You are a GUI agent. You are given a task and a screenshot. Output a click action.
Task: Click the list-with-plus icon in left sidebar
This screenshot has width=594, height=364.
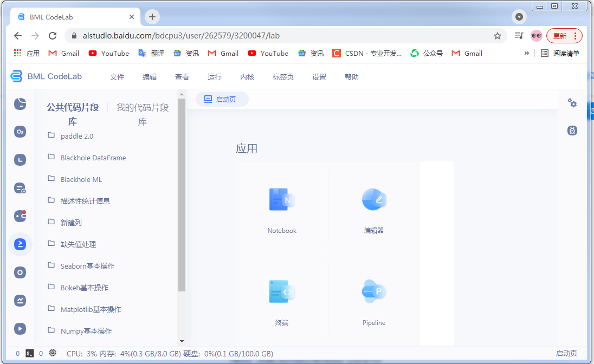(20, 188)
